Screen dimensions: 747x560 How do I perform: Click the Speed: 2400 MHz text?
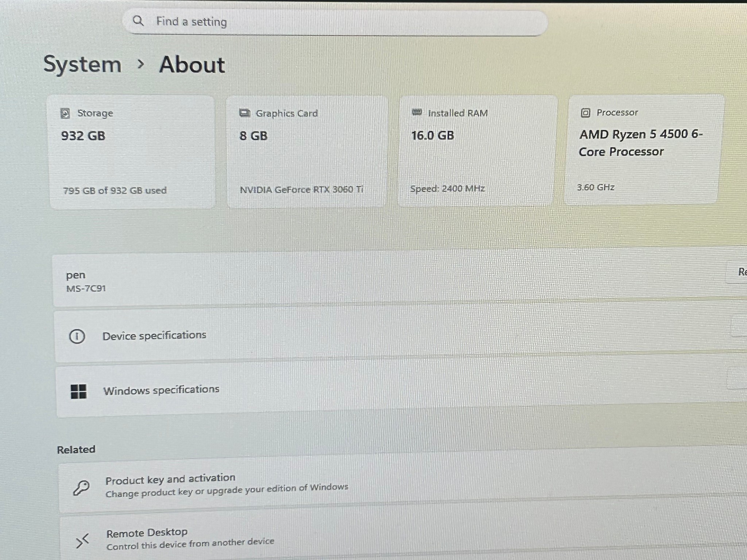[448, 188]
